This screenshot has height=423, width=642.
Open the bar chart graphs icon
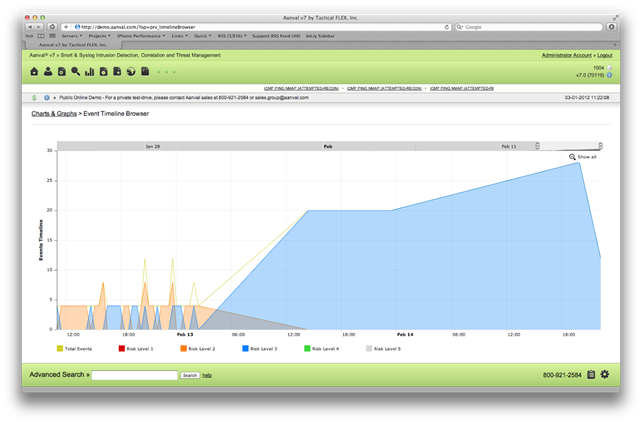89,72
